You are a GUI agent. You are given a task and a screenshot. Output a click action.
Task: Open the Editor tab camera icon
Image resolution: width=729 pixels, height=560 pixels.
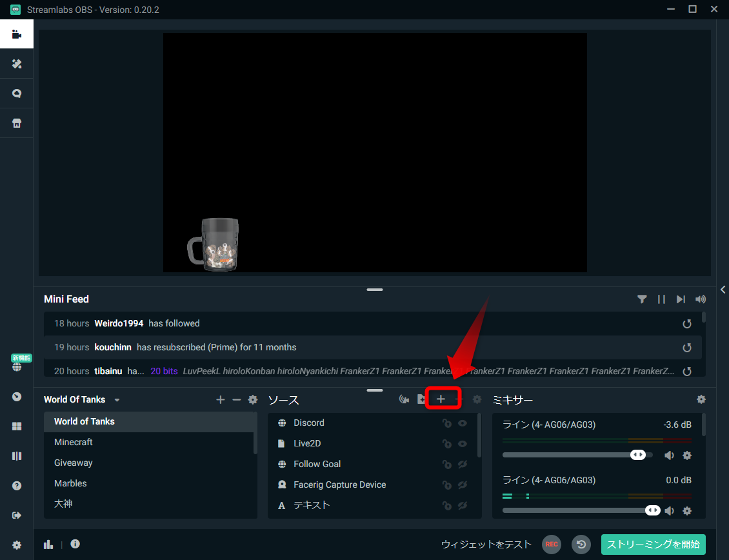(x=17, y=34)
